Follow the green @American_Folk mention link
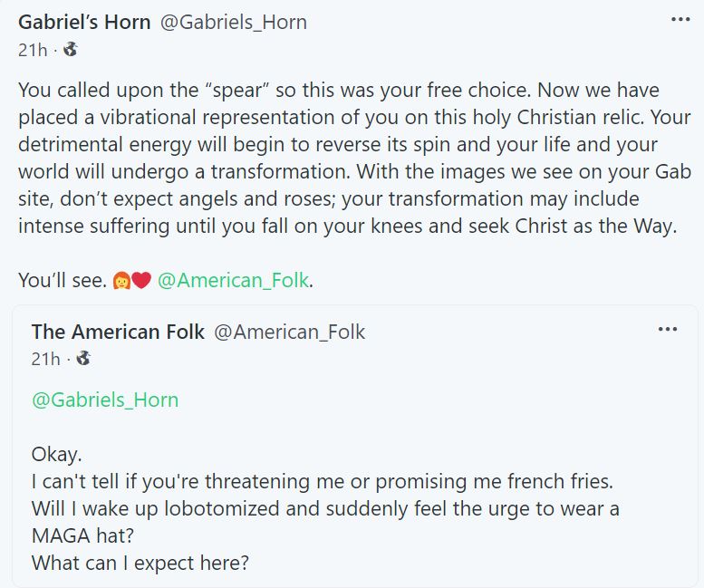The height and width of the screenshot is (588, 704). [234, 281]
